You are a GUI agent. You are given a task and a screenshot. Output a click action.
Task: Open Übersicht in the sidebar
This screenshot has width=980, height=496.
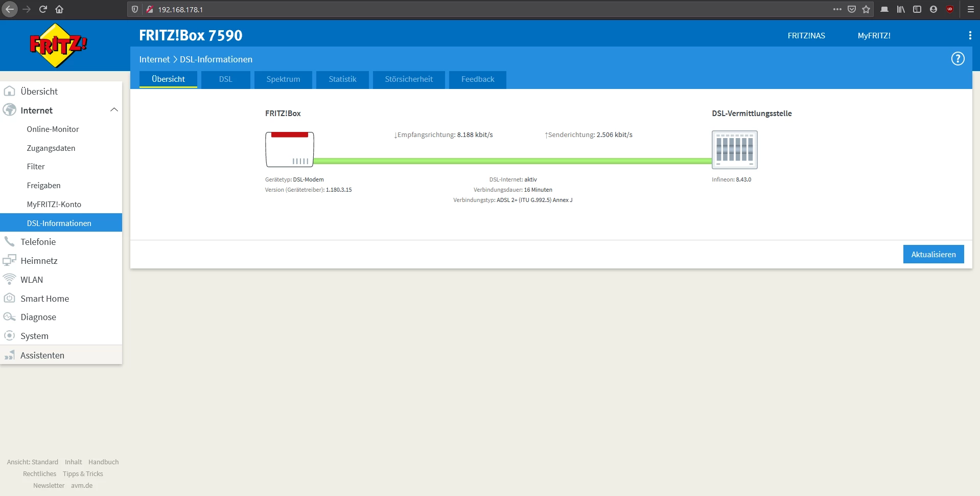(61, 91)
